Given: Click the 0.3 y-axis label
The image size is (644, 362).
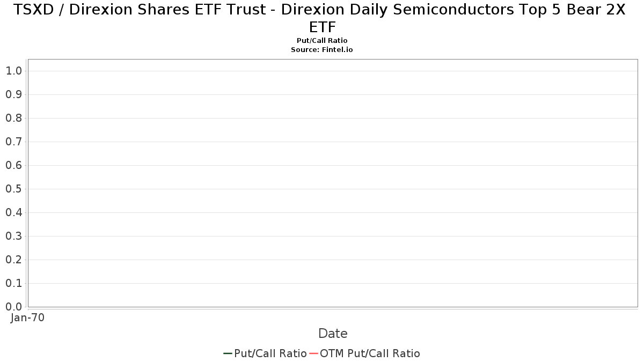Looking at the screenshot, I should 13,236.
